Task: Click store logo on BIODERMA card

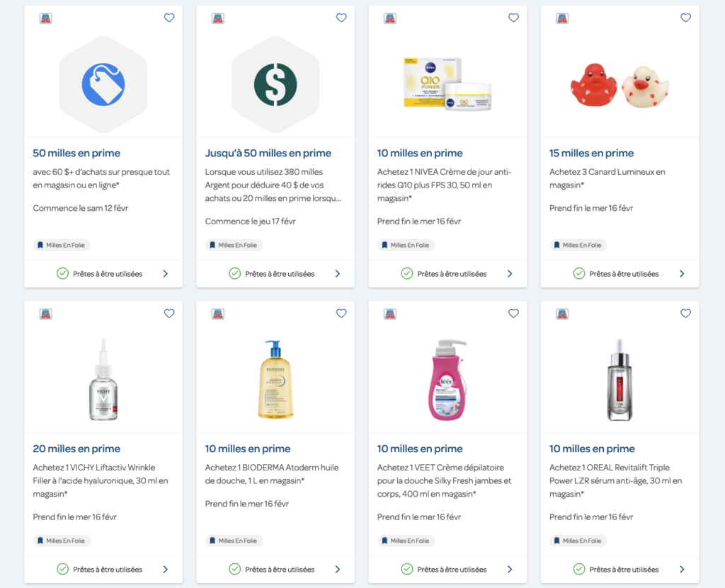Action: point(218,314)
